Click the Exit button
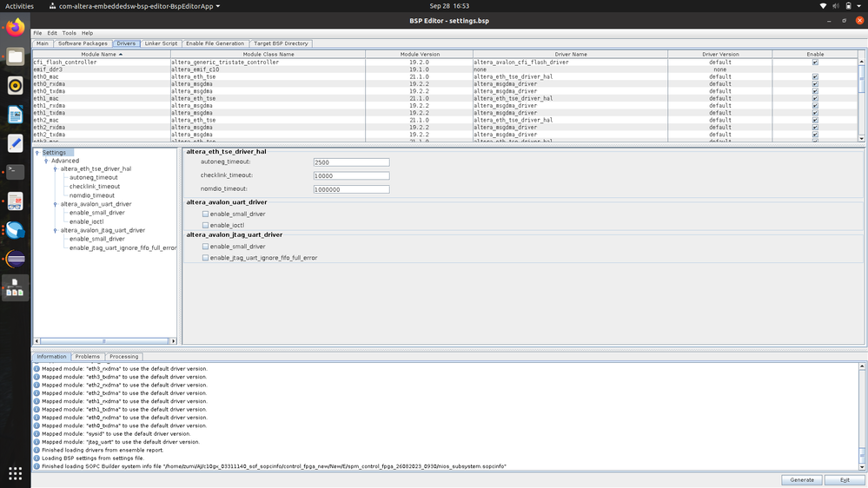The image size is (868, 488). coord(845,479)
